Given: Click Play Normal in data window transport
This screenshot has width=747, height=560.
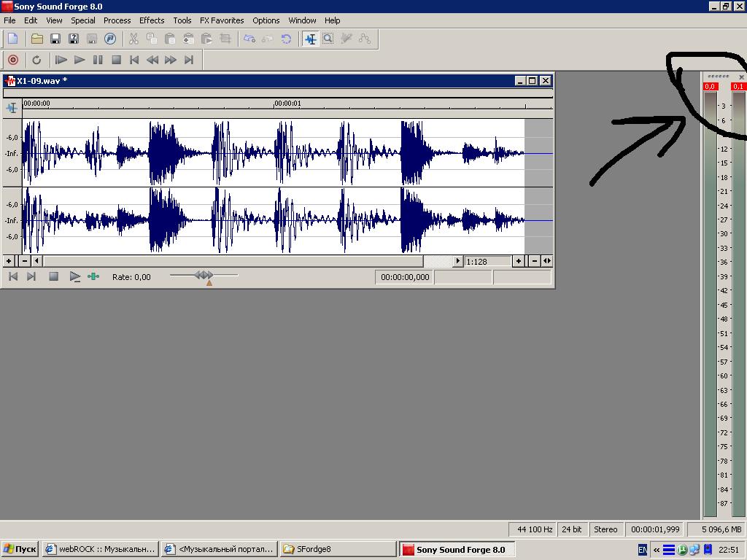Looking at the screenshot, I should coord(75,276).
